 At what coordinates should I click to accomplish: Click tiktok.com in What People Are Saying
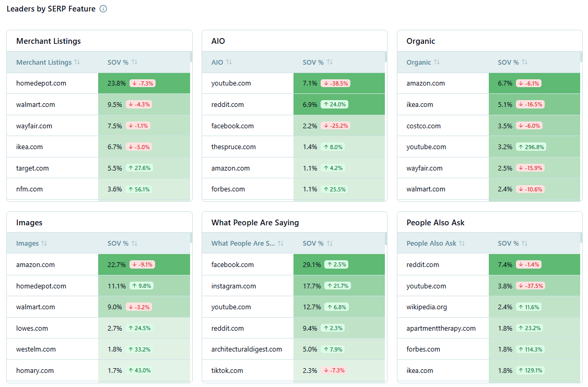click(227, 370)
